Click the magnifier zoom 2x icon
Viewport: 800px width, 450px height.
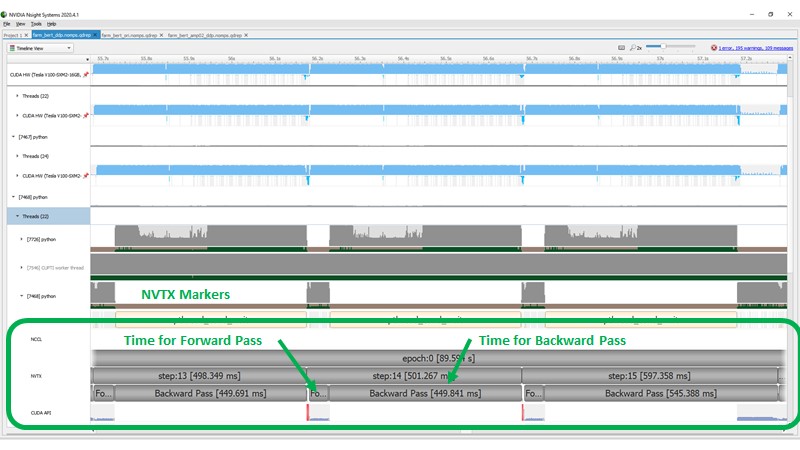[636, 47]
